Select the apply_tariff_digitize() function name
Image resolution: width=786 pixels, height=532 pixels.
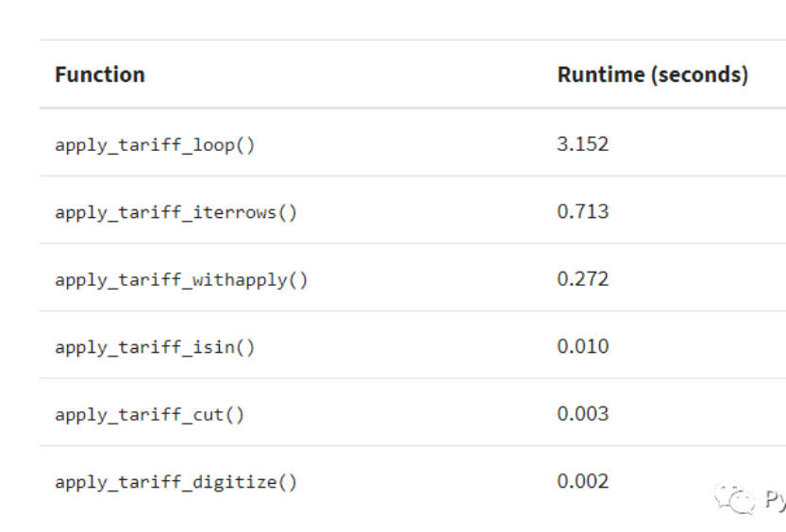(x=176, y=482)
